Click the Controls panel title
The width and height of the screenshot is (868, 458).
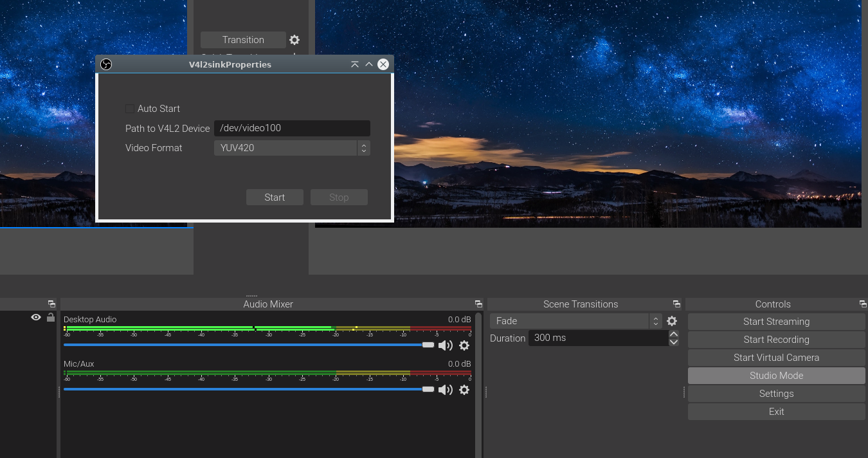pyautogui.click(x=773, y=304)
